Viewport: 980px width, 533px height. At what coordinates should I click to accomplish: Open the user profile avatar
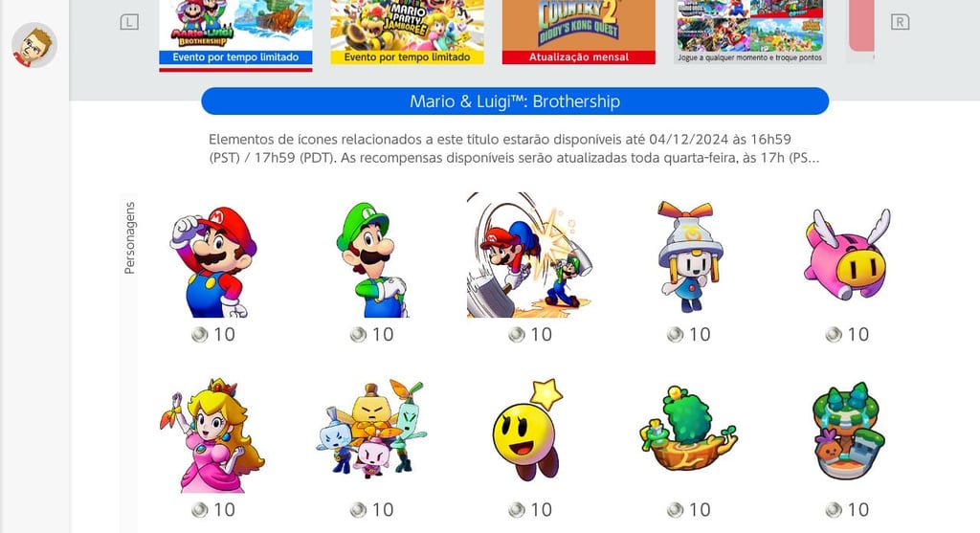tap(34, 45)
